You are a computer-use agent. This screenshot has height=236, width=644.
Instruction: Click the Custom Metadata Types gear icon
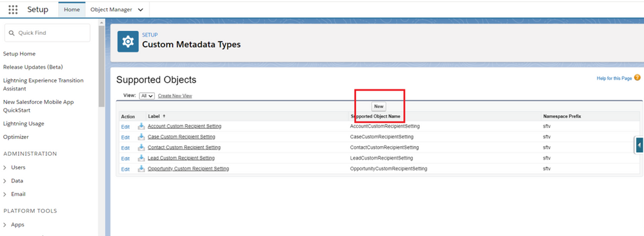point(128,41)
